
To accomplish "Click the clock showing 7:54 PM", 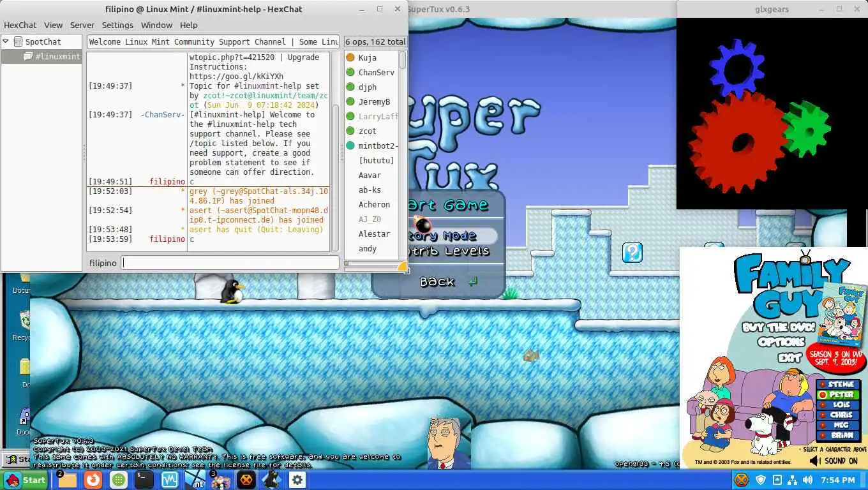I will click(x=837, y=480).
